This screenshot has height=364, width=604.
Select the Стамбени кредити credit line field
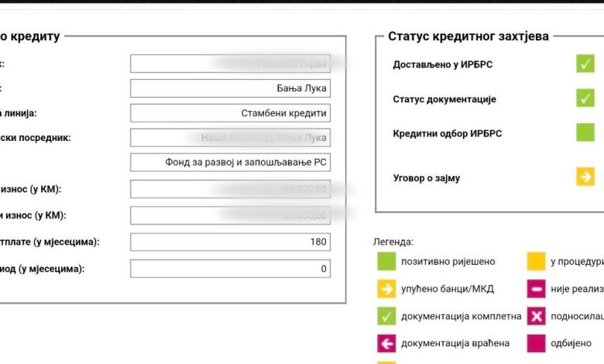point(230,113)
